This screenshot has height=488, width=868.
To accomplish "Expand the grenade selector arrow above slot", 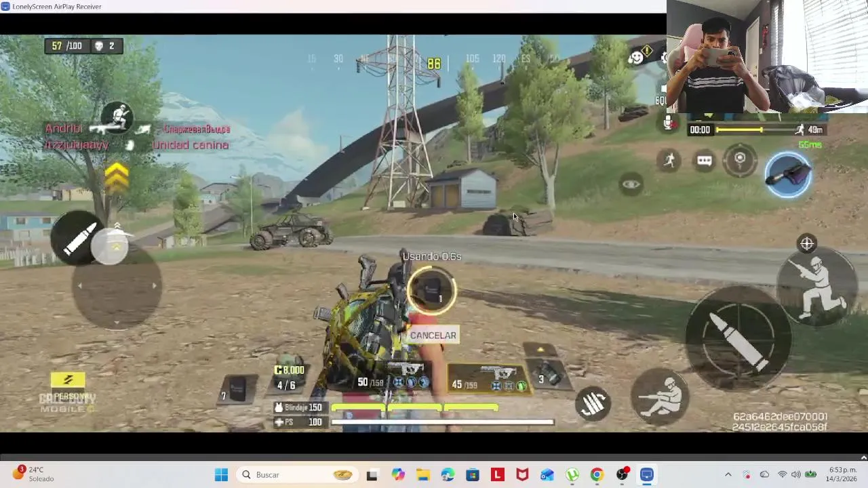I will [x=540, y=350].
